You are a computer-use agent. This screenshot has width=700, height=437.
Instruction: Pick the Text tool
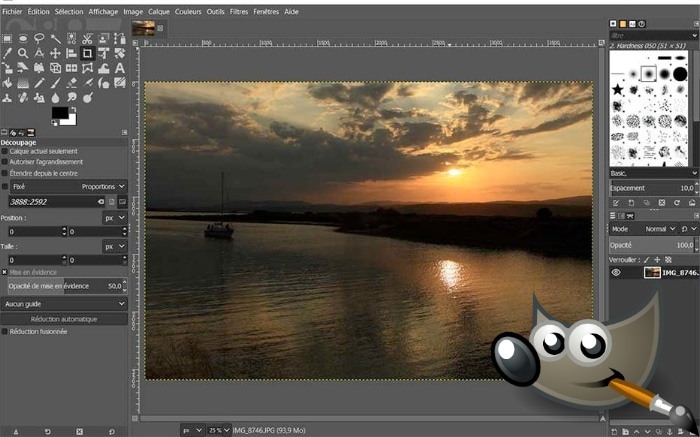(x=120, y=68)
